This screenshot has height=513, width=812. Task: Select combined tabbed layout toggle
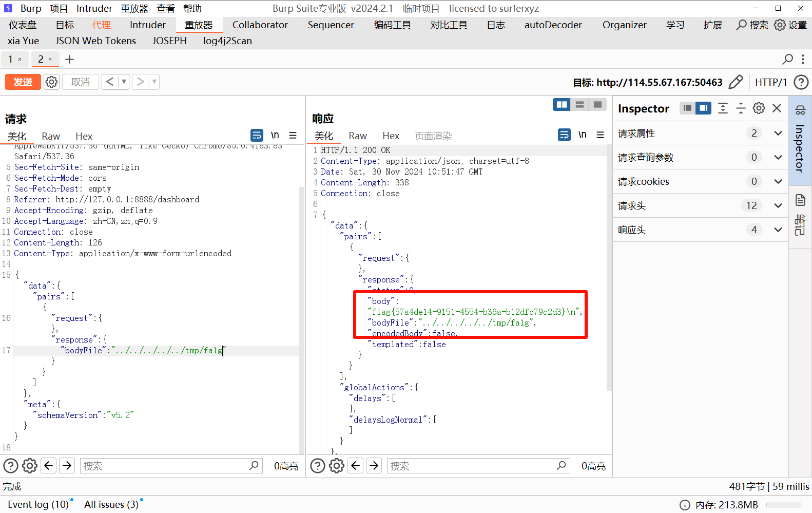click(597, 105)
